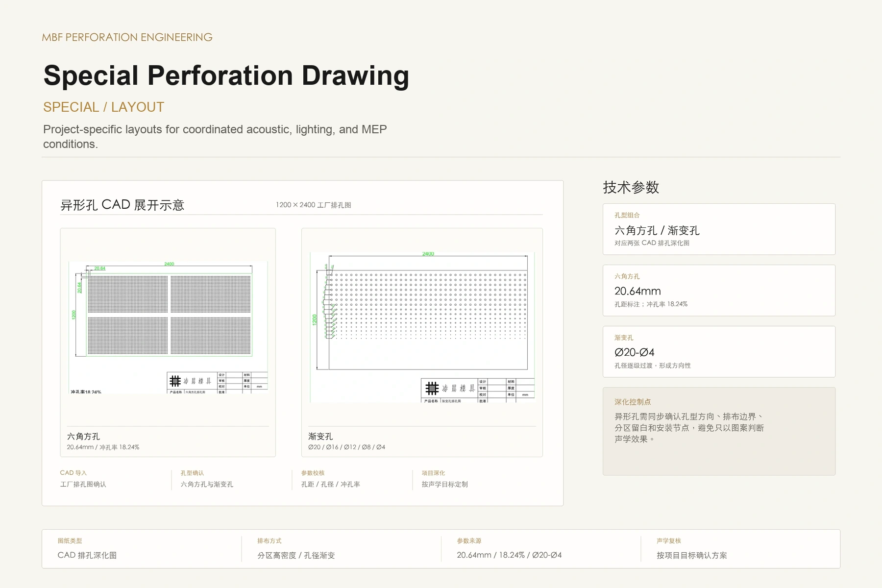This screenshot has height=588, width=882.
Task: Click the logo icon in the gradient drawing's title block
Action: [432, 388]
